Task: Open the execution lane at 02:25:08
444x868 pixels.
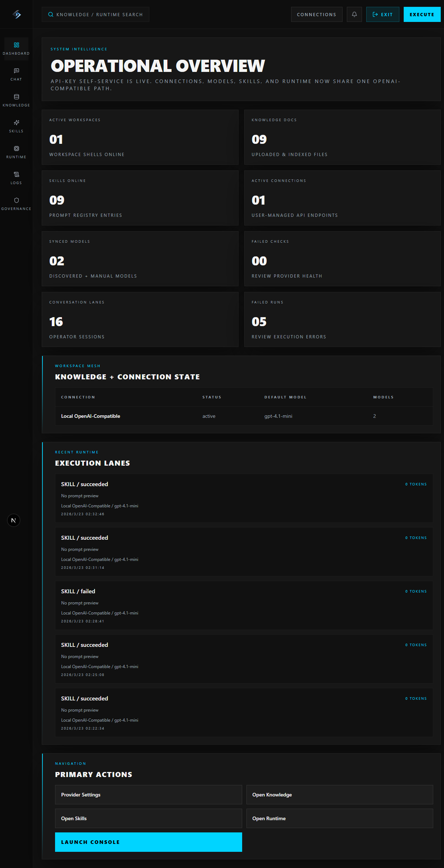Action: (244, 659)
